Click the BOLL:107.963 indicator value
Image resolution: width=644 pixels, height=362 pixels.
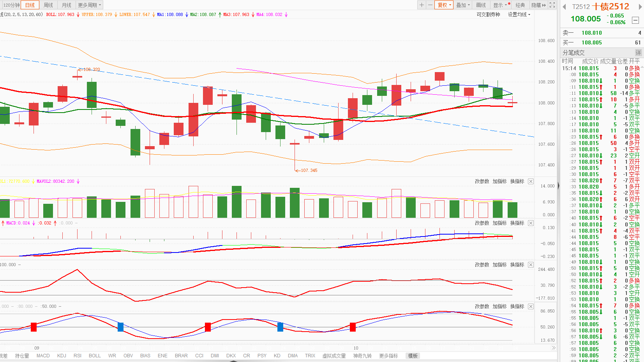click(x=60, y=15)
